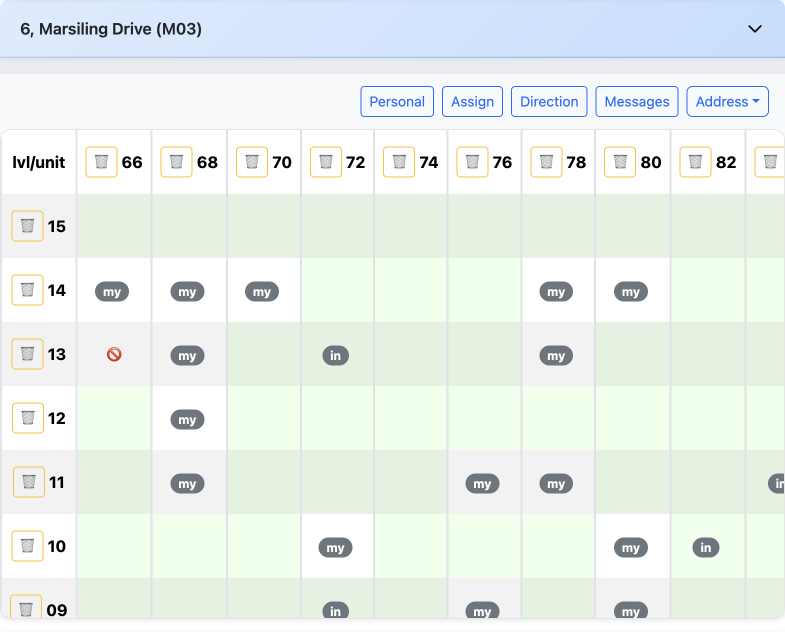Click the no-entry symbol at level 13 unit 66

114,354
